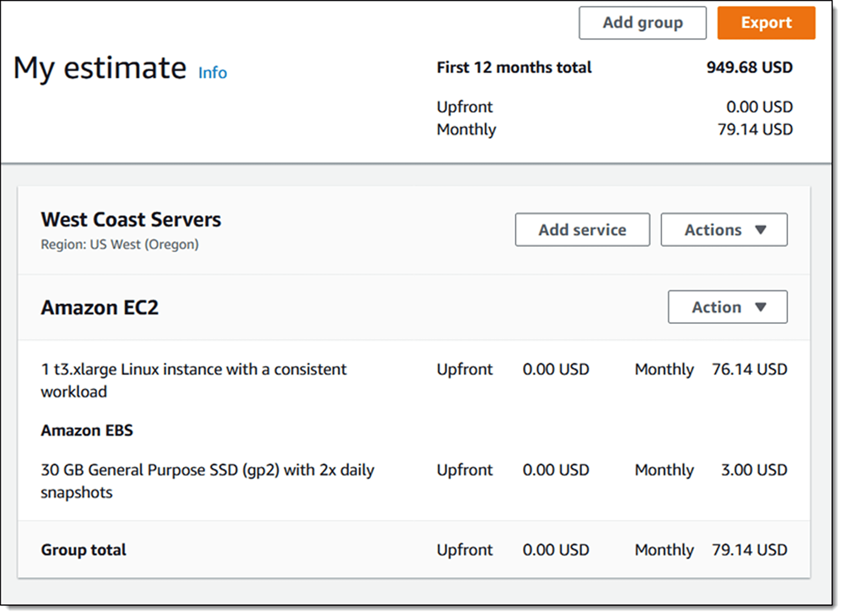Click the First 12 months total label
The height and width of the screenshot is (616, 843).
514,67
